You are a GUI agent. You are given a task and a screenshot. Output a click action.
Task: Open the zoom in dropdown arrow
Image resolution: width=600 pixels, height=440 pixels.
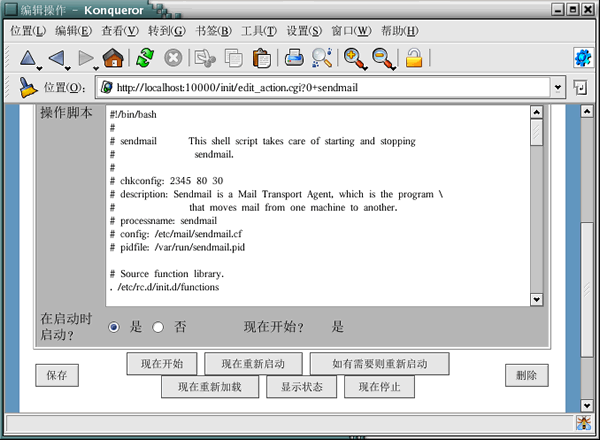click(365, 68)
